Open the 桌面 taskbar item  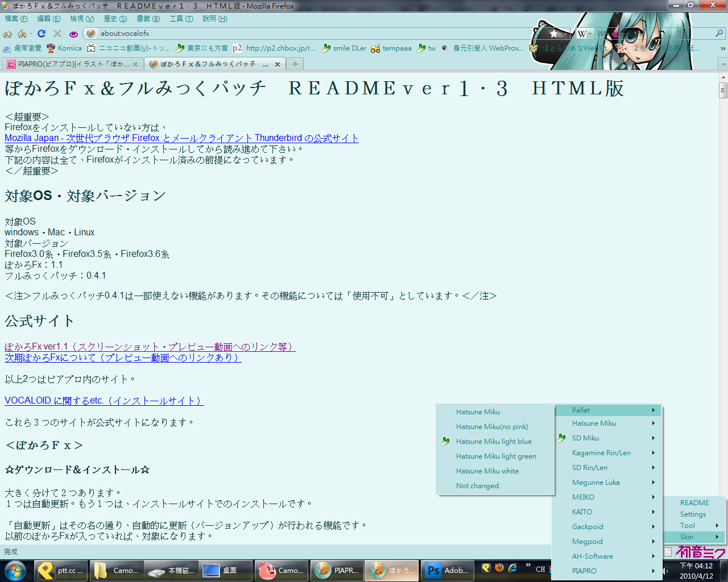click(226, 571)
